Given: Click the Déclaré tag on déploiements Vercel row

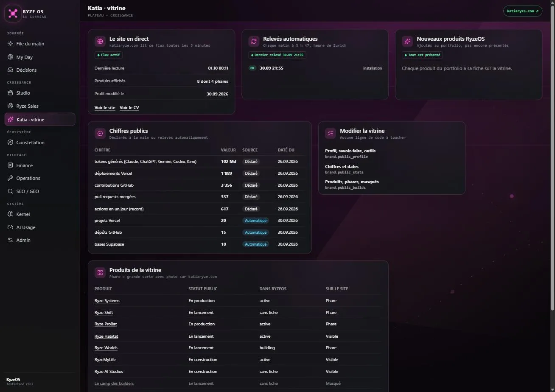Looking at the screenshot, I should [x=251, y=173].
